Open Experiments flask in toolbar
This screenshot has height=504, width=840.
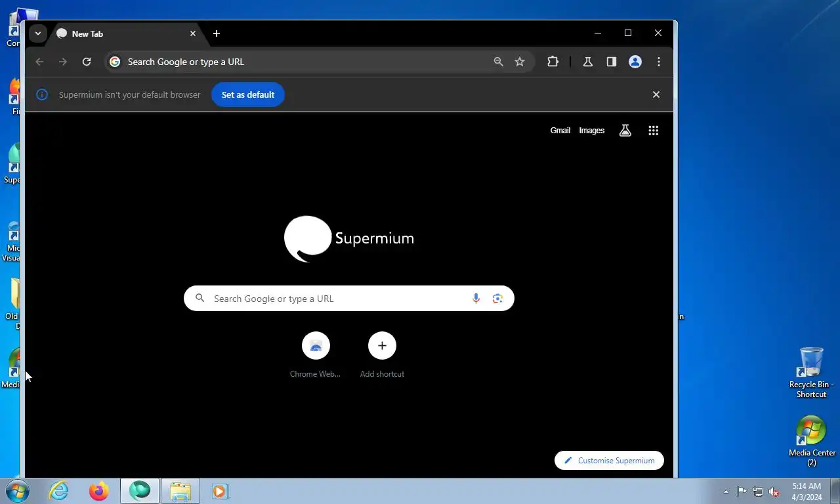point(588,62)
